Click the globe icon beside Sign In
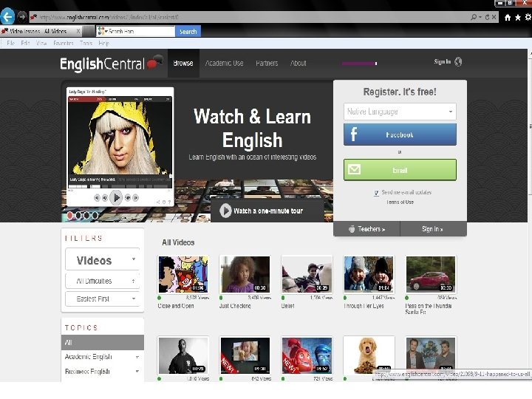Image resolution: width=532 pixels, height=399 pixels. pyautogui.click(x=458, y=62)
